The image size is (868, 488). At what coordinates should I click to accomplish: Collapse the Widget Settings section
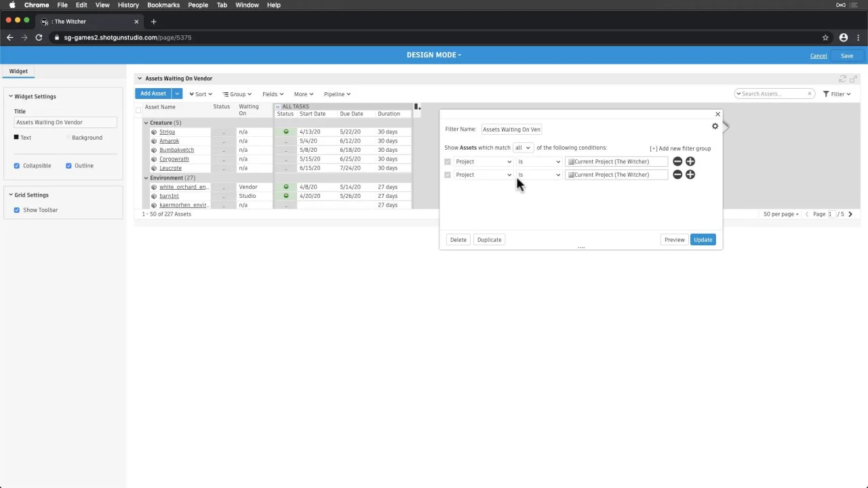coord(11,96)
